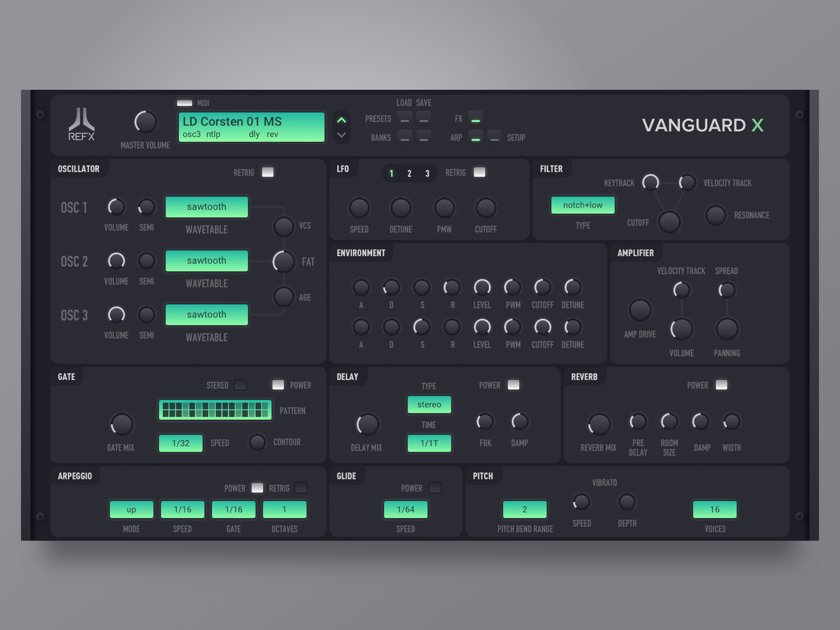The height and width of the screenshot is (630, 840).
Task: Toggle the LFO Retrig checkbox
Action: [x=479, y=172]
